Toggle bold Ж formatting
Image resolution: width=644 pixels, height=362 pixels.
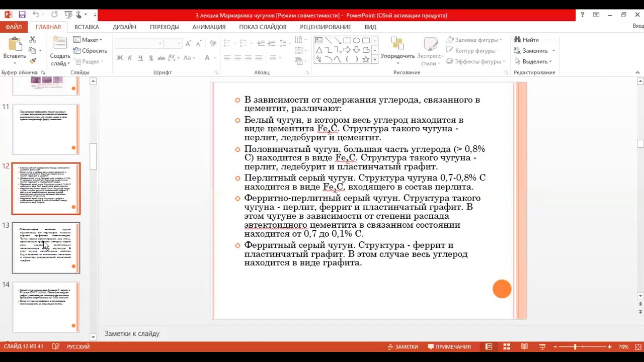(120, 58)
